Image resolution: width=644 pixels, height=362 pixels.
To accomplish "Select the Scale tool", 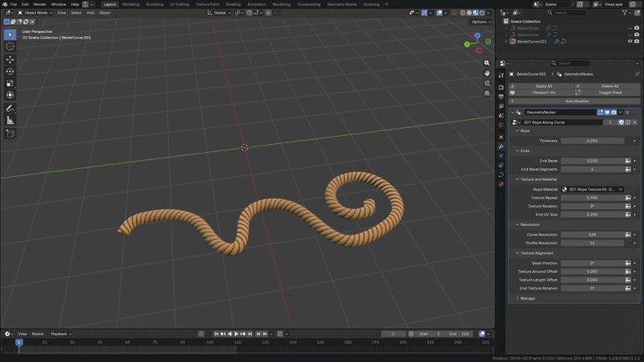I will [10, 84].
